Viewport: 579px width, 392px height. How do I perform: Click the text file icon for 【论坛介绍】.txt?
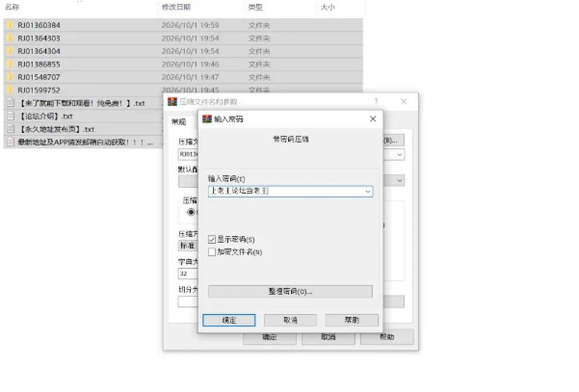(x=11, y=116)
